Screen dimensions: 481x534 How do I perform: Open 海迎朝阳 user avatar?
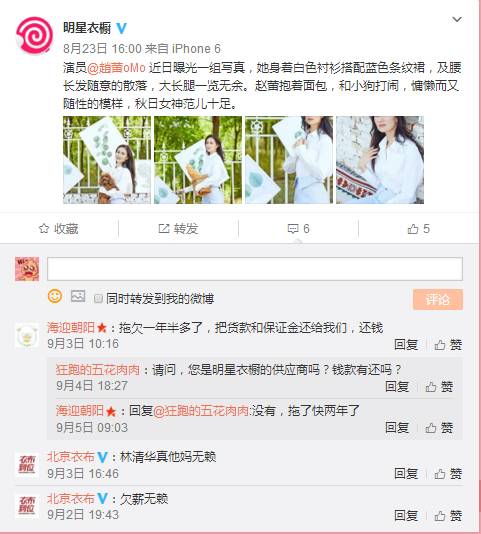[x=27, y=336]
